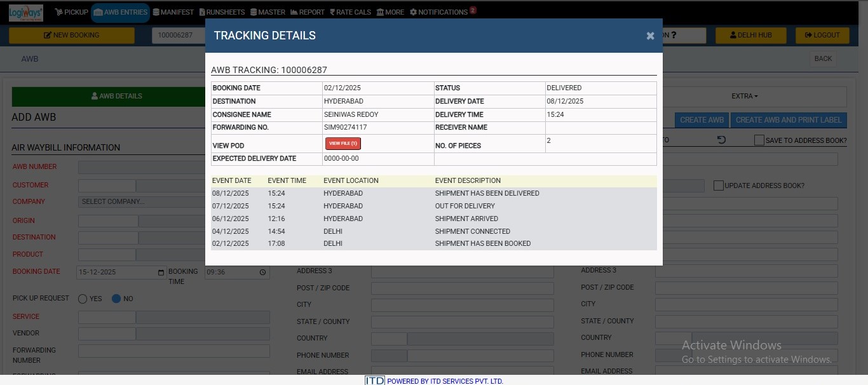Click the Delhi Hub user button

coord(750,36)
